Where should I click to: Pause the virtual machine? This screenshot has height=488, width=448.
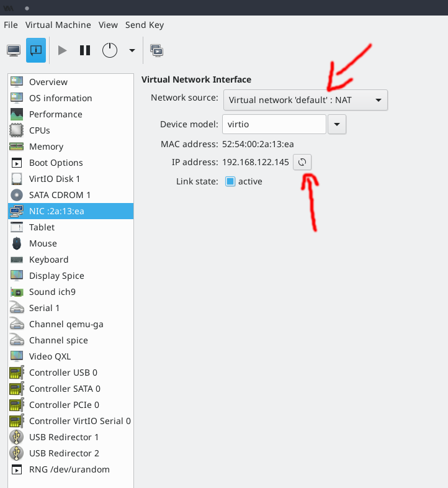coord(85,50)
